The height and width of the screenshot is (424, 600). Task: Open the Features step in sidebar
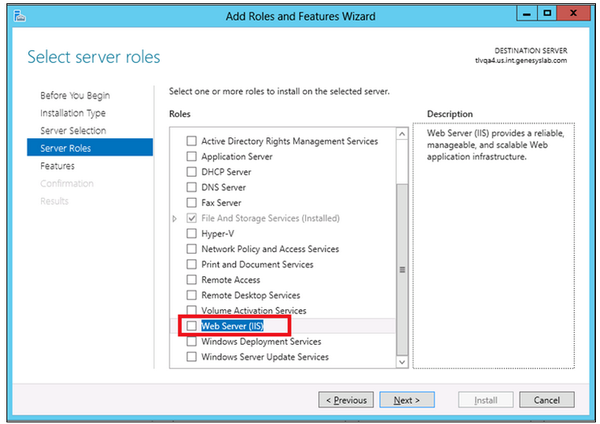pyautogui.click(x=57, y=166)
